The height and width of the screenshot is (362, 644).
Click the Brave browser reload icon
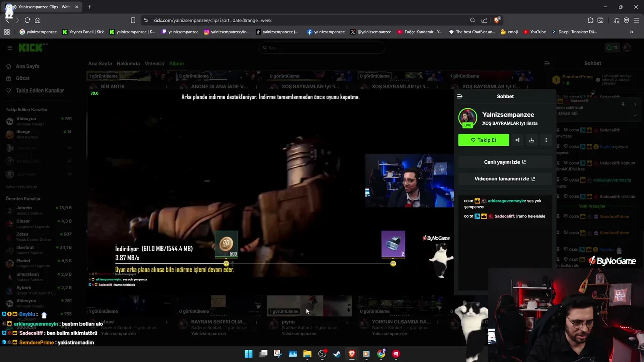click(27, 20)
